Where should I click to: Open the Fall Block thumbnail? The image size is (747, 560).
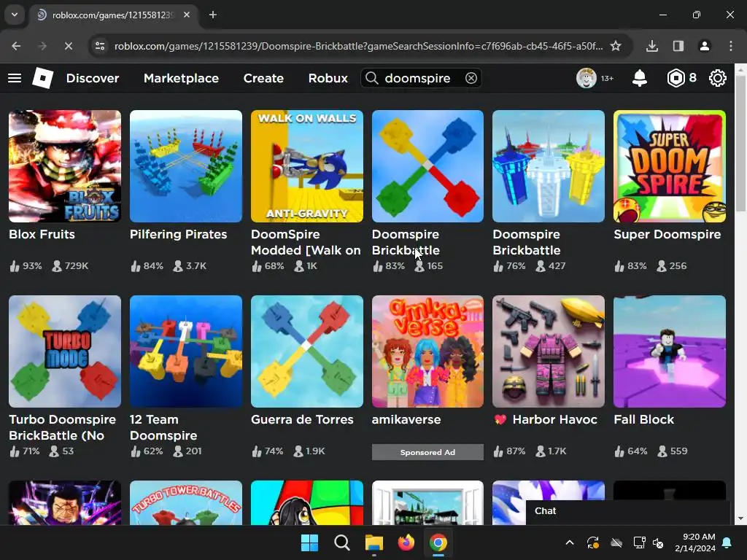pyautogui.click(x=670, y=351)
